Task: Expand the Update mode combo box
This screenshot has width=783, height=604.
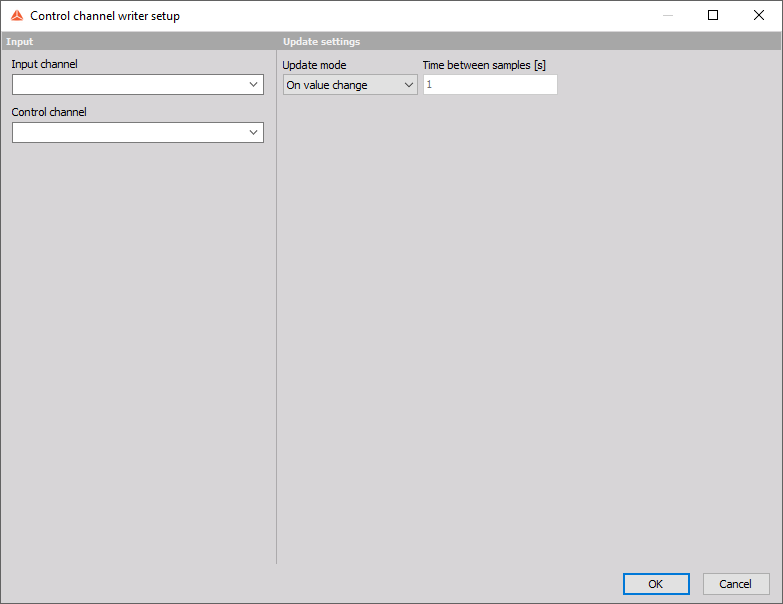Action: [350, 85]
